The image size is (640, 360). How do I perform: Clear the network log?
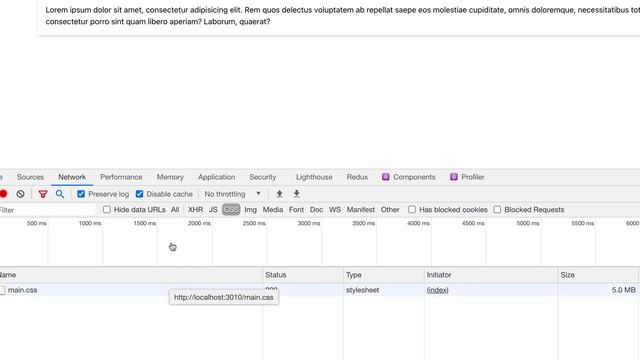pos(20,194)
